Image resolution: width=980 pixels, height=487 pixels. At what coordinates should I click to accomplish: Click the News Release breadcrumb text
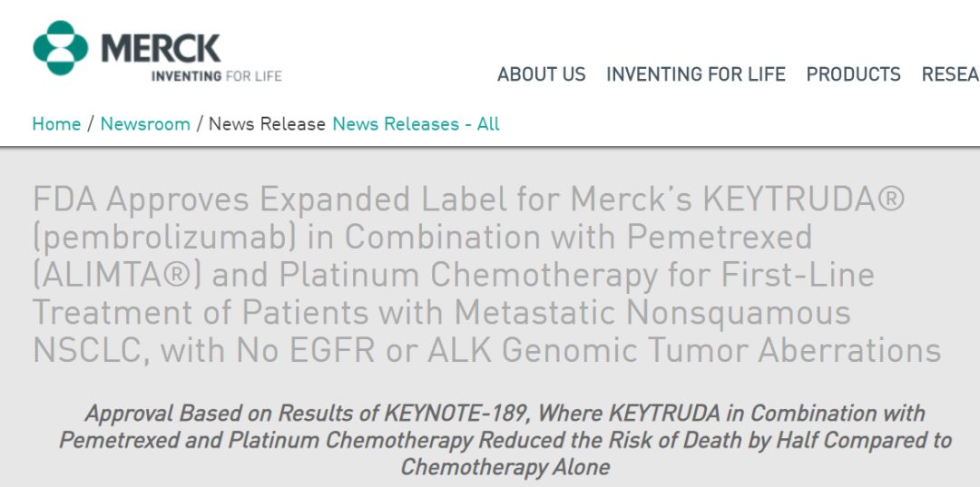[x=267, y=124]
